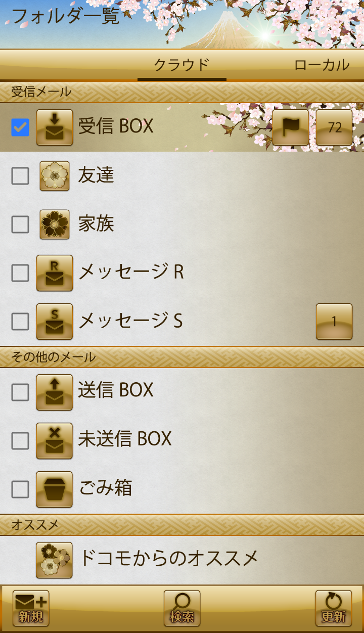This screenshot has height=633, width=364.
Task: Tick the メッセージ S checkbox
Action: [x=20, y=322]
